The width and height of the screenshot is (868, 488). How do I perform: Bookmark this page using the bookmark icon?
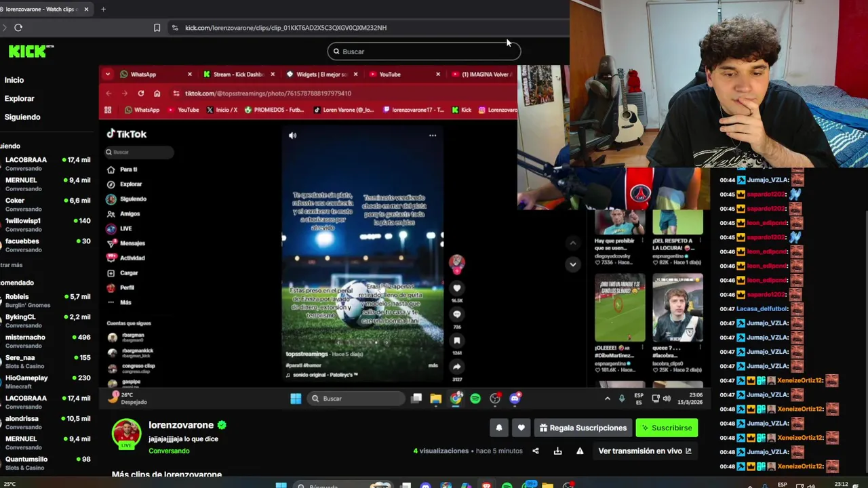[x=157, y=28]
